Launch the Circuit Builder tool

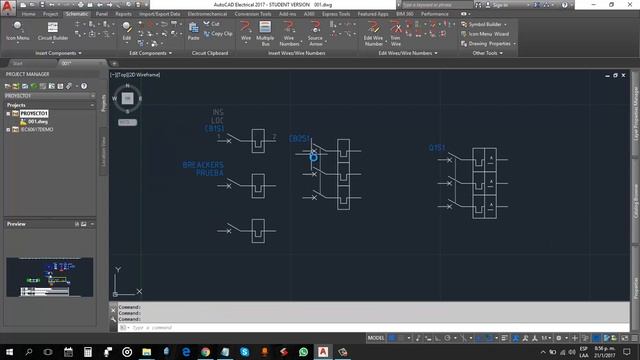pyautogui.click(x=53, y=31)
